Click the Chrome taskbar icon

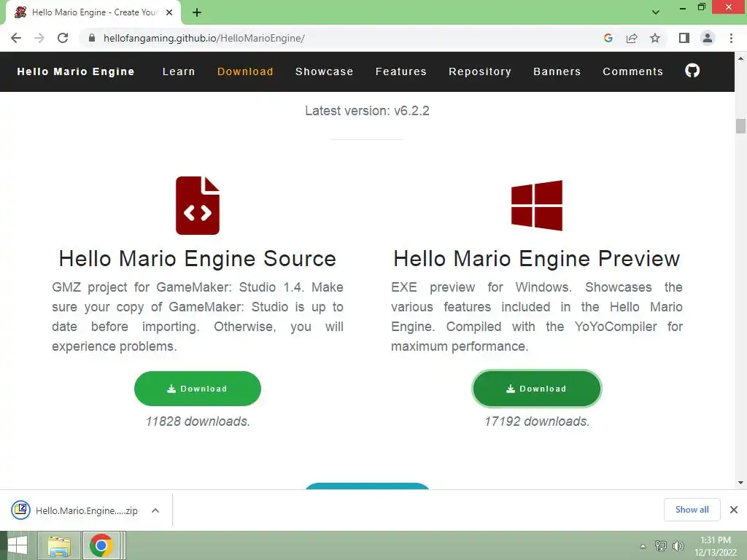click(x=101, y=545)
